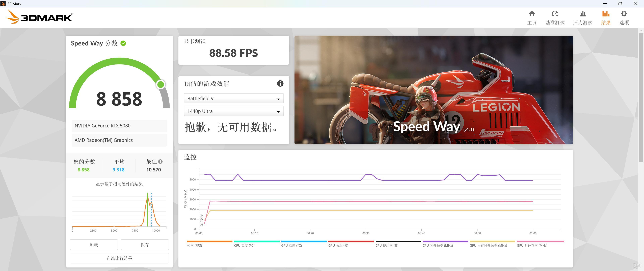644x271 pixels.
Task: Click the average score 9 318
Action: click(x=119, y=170)
